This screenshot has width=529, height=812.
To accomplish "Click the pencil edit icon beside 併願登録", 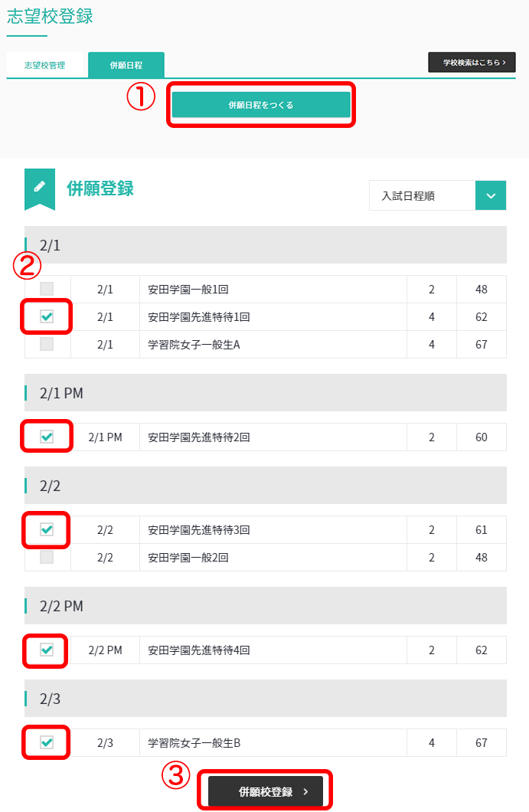I will pos(40,187).
